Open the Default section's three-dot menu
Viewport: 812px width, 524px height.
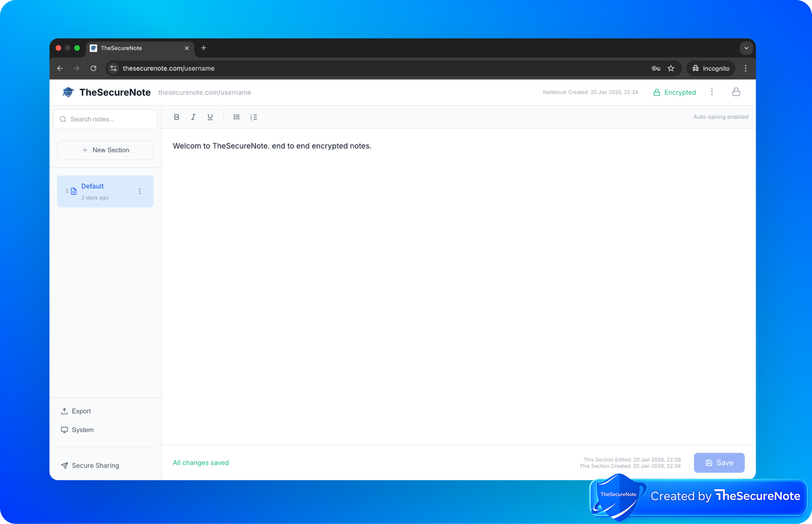[139, 191]
